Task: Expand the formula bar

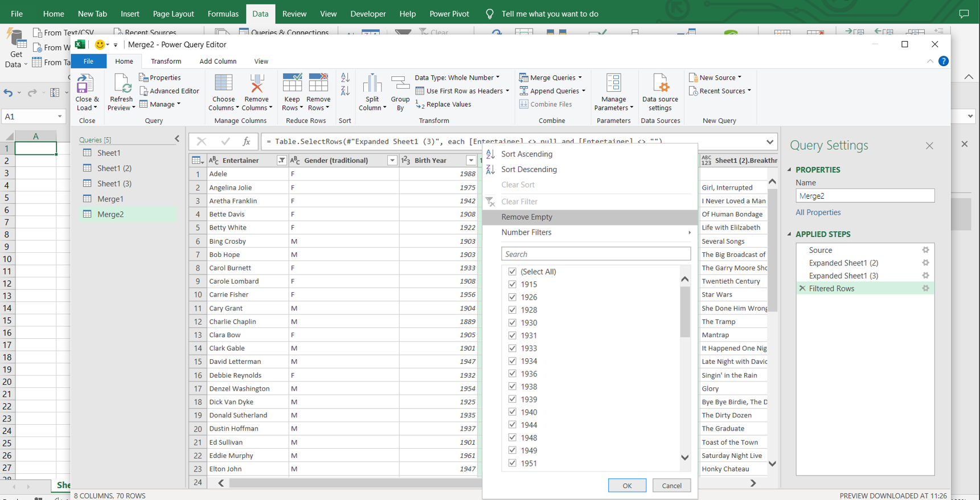Action: click(x=770, y=142)
